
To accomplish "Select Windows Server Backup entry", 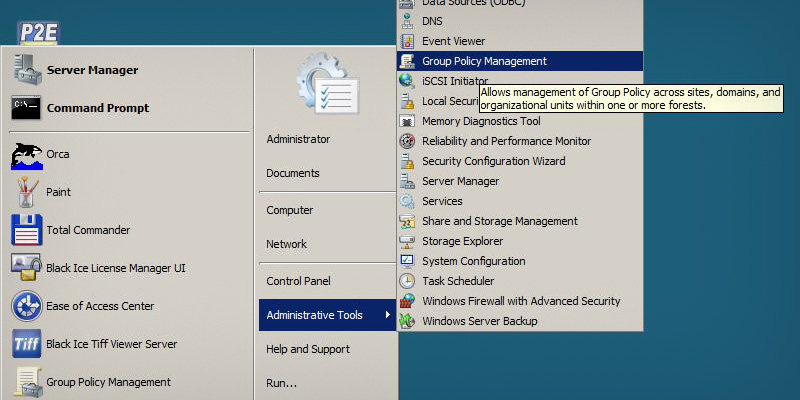I will pyautogui.click(x=479, y=321).
